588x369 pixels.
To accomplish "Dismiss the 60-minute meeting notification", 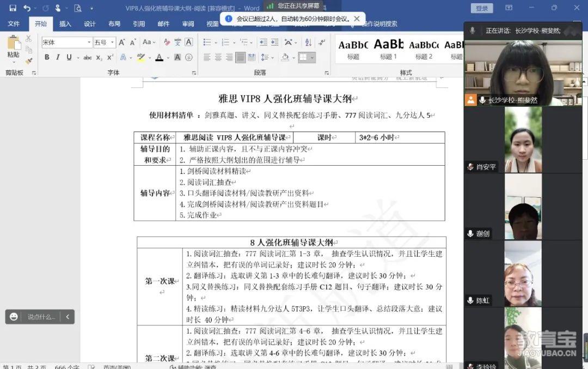I will [x=357, y=19].
